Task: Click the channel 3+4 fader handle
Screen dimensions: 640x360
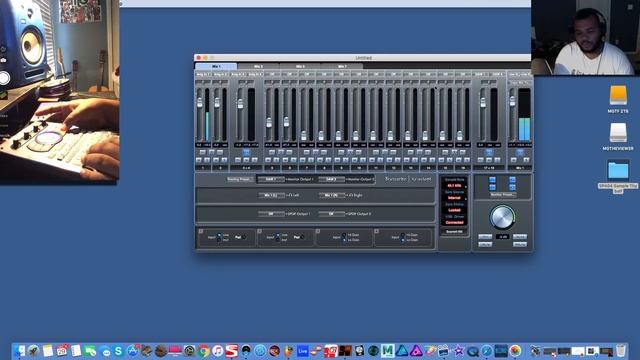Action: tap(240, 104)
